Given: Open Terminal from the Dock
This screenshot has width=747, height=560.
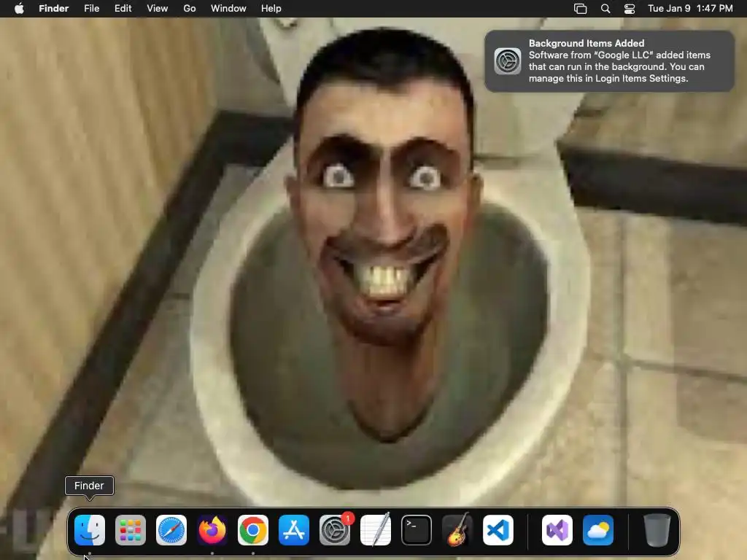Looking at the screenshot, I should click(417, 530).
